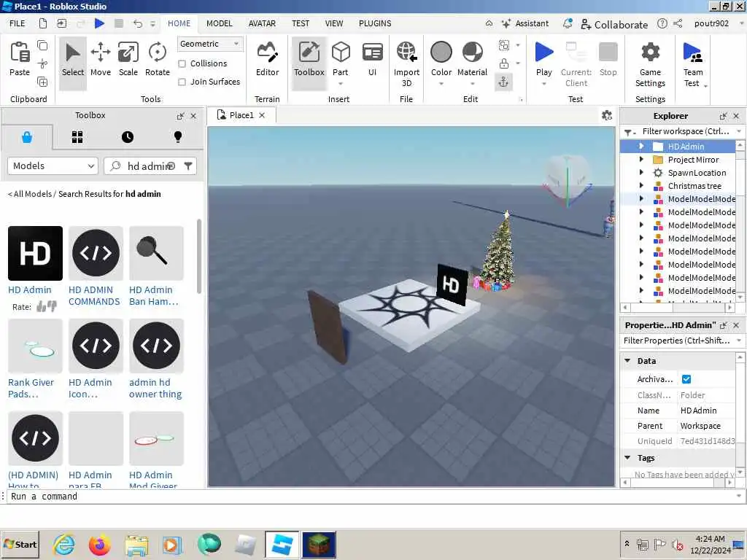Launch Firefox from the taskbar
This screenshot has width=747, height=560.
click(x=99, y=545)
